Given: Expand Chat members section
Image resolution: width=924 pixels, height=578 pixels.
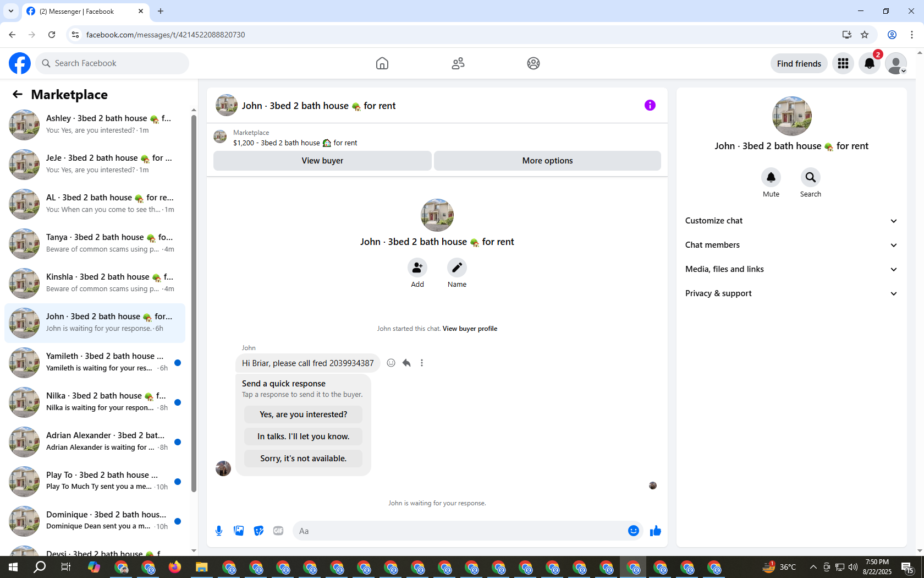Looking at the screenshot, I should tap(791, 245).
